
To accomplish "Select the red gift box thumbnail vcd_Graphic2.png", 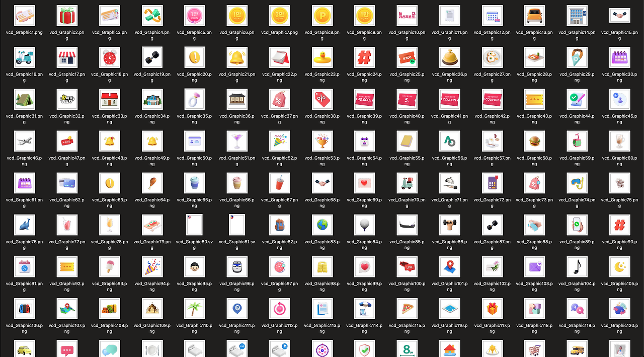I will click(x=67, y=15).
